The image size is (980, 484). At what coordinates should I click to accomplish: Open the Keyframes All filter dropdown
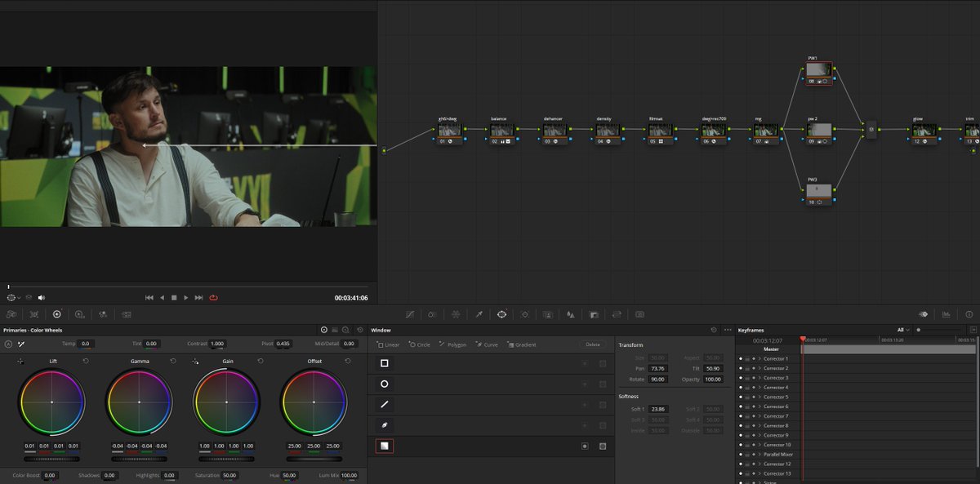pyautogui.click(x=903, y=330)
